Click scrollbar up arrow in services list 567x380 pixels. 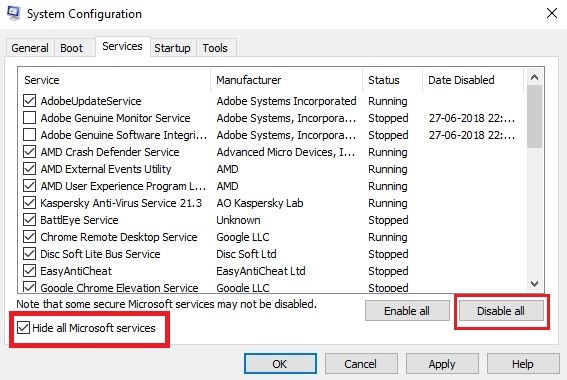[x=534, y=77]
